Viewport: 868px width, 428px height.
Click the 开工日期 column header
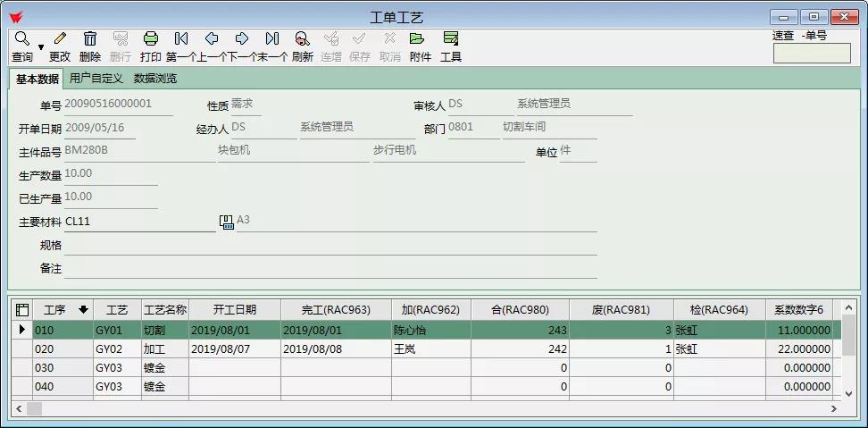pyautogui.click(x=235, y=310)
